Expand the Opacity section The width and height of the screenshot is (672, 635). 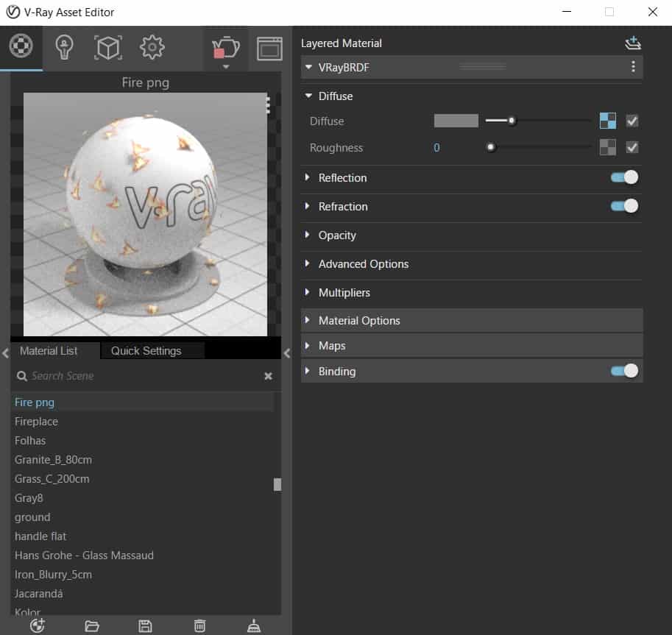(336, 235)
